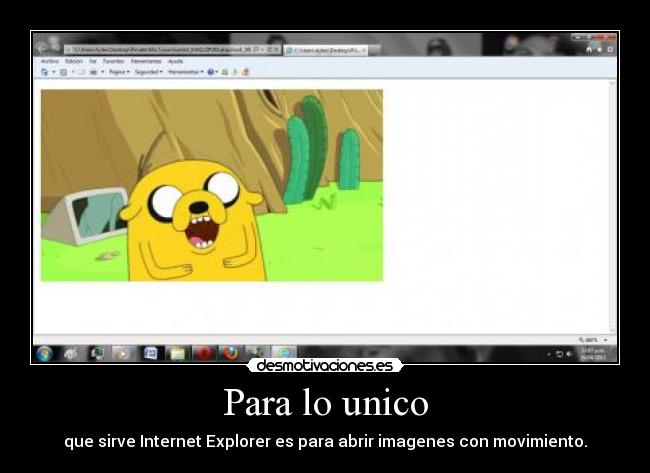Expand the arrow next to the printer icon
Viewport: 650px width, 473px height.
click(x=102, y=72)
